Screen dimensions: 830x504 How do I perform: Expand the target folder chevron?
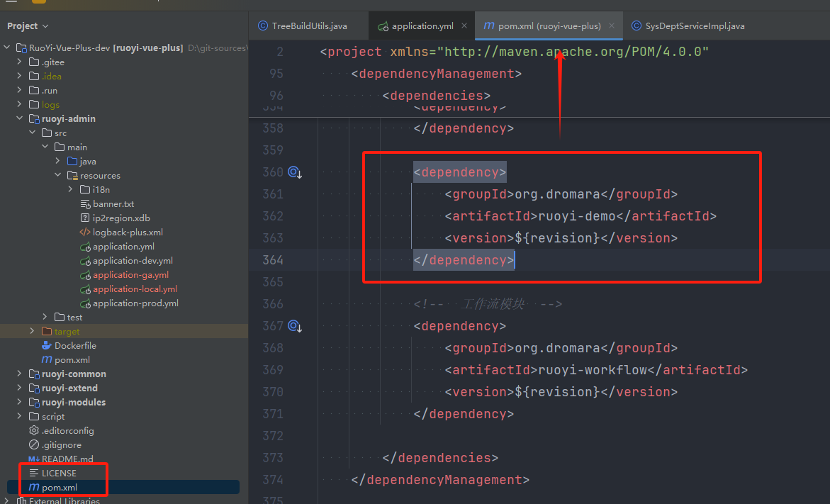[33, 332]
